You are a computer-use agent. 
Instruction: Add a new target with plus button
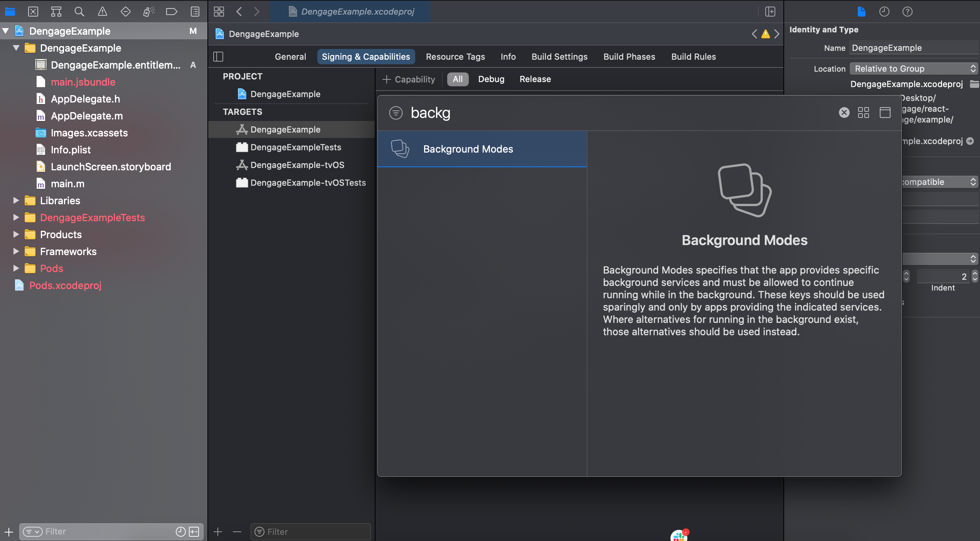coord(218,532)
